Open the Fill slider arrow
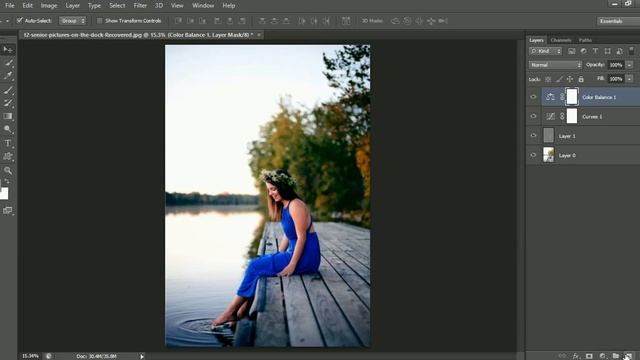 coord(629,79)
